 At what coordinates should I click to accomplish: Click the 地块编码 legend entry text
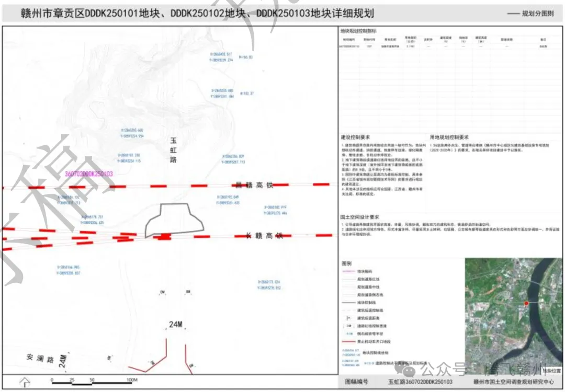[365, 271]
